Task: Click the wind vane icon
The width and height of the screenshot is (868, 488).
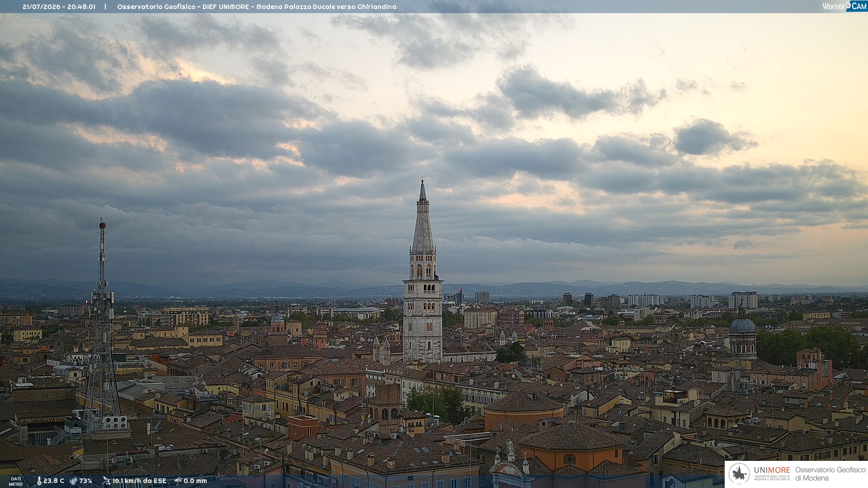Action: click(x=106, y=481)
